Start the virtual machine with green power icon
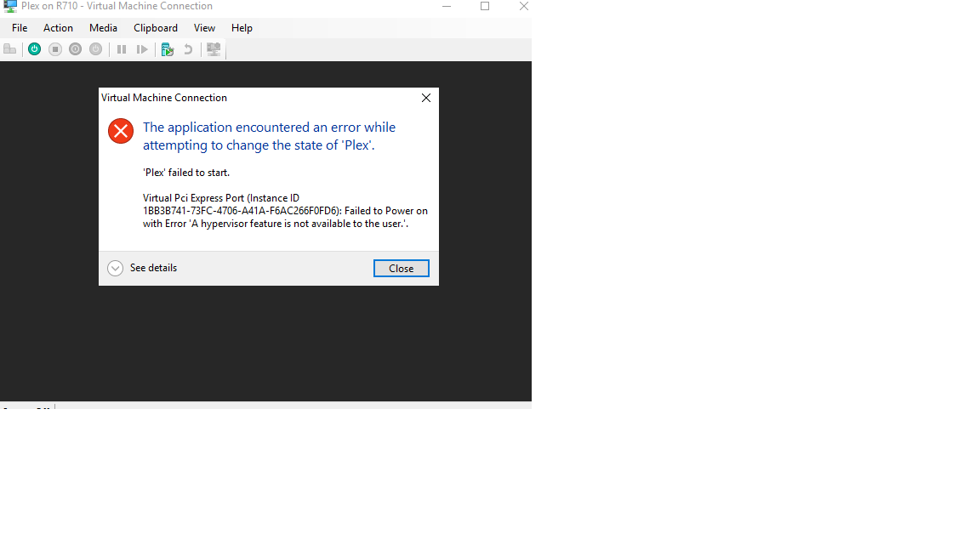 (34, 49)
